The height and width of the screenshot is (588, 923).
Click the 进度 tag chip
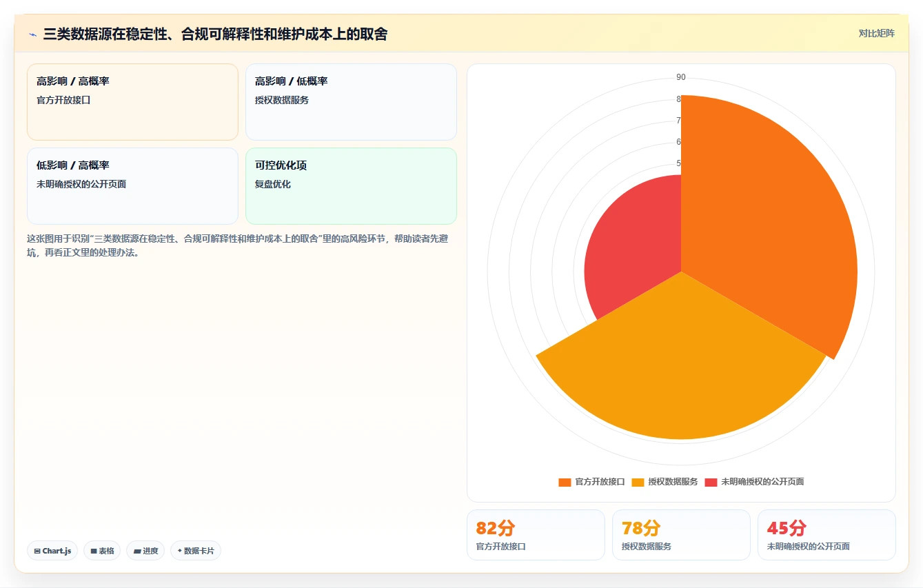(145, 551)
